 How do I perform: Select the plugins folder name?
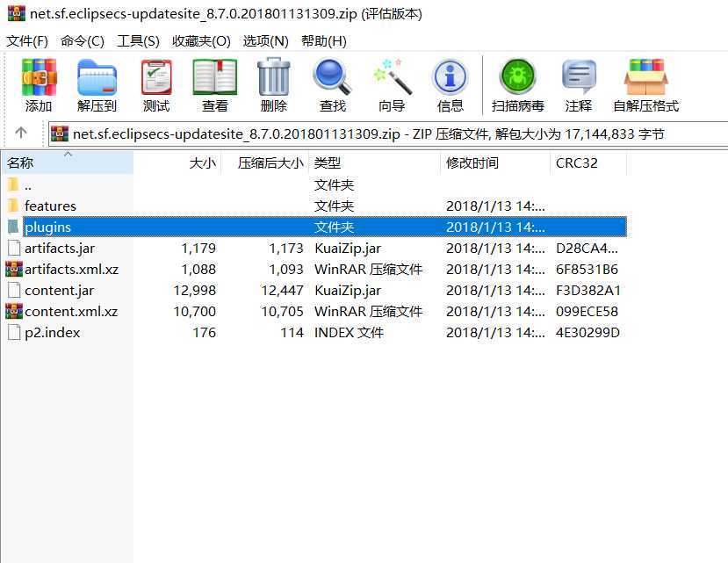[47, 227]
